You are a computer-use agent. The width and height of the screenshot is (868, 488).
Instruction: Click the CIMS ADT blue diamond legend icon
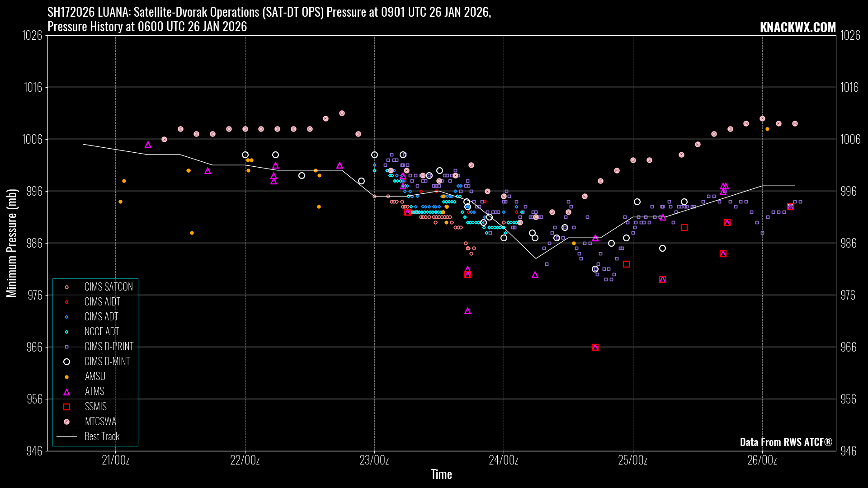[x=66, y=317]
